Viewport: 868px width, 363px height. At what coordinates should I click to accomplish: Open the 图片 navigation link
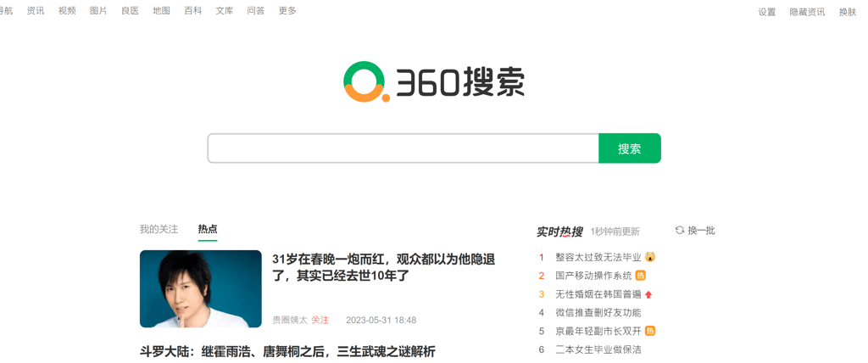(98, 10)
